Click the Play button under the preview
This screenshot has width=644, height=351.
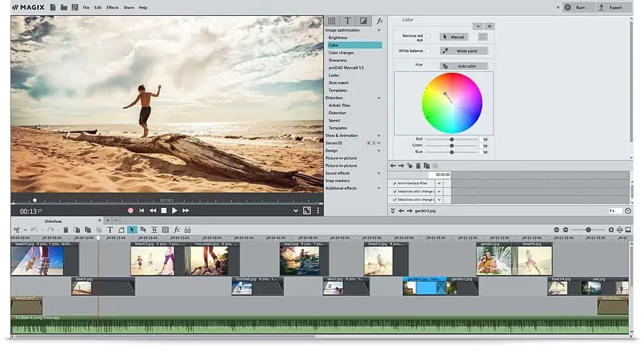[174, 211]
